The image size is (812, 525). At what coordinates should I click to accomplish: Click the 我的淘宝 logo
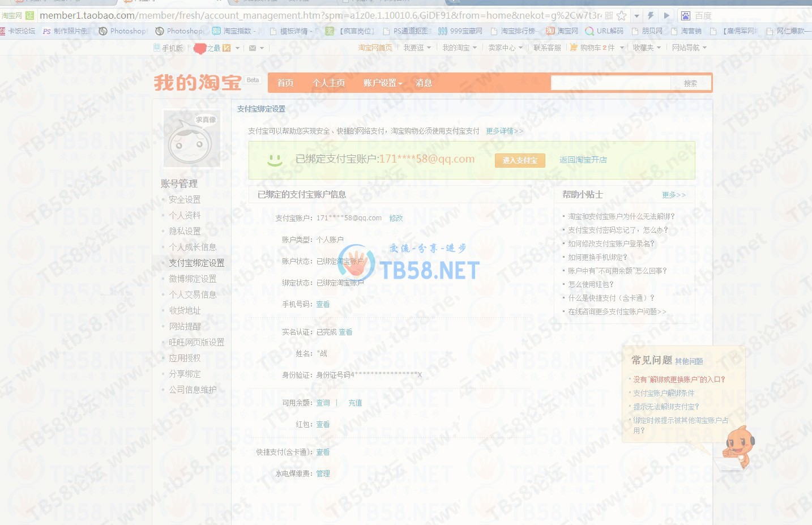point(198,83)
